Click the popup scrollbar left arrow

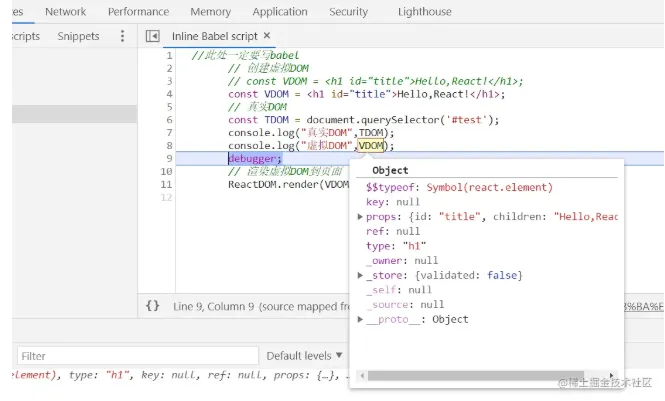click(362, 376)
